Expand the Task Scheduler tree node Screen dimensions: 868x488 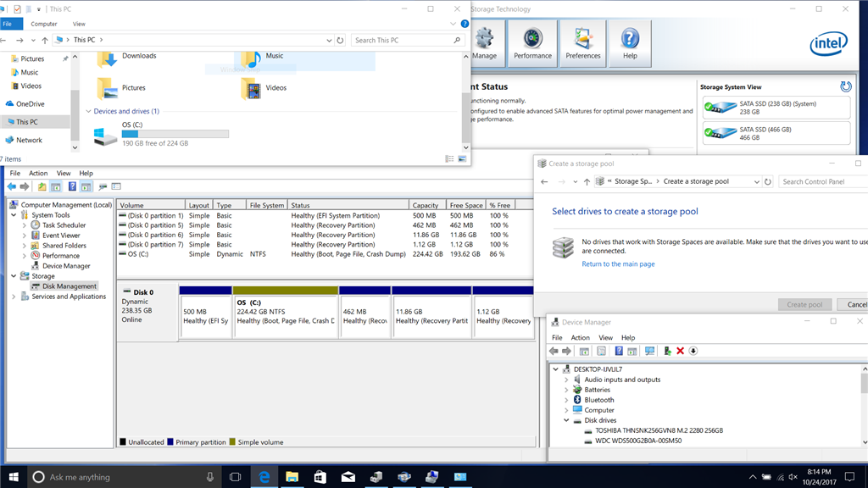coord(25,225)
